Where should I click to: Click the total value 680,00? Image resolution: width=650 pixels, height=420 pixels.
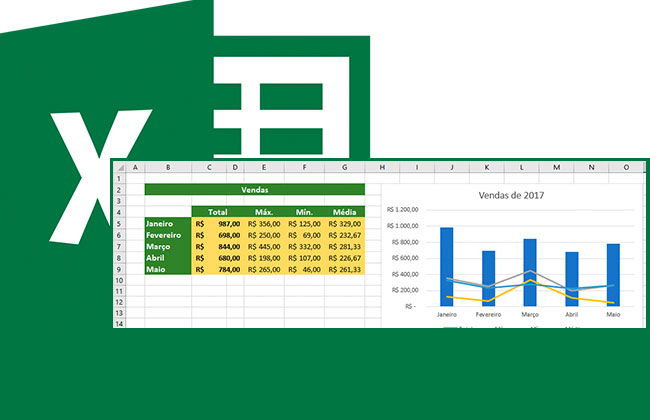(x=229, y=258)
